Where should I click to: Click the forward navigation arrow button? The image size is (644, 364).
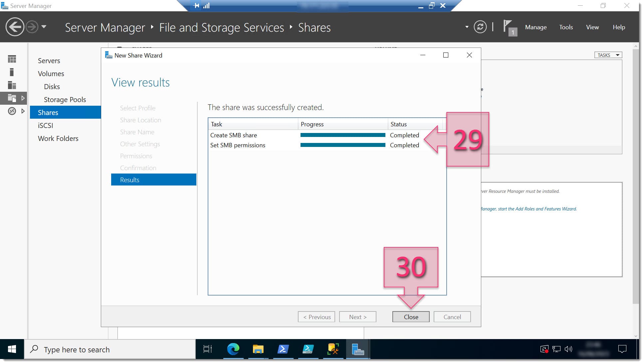tap(32, 27)
